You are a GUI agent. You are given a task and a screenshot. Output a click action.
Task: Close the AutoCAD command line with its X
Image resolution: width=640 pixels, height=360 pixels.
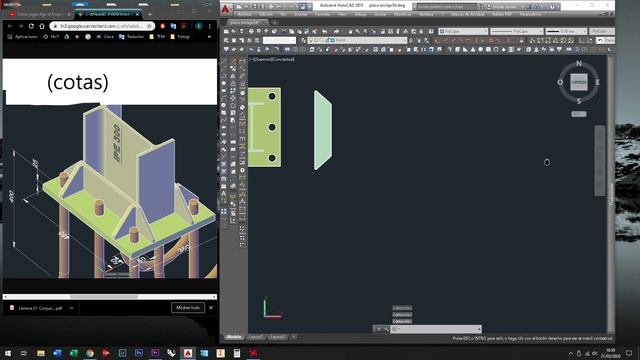(378, 329)
